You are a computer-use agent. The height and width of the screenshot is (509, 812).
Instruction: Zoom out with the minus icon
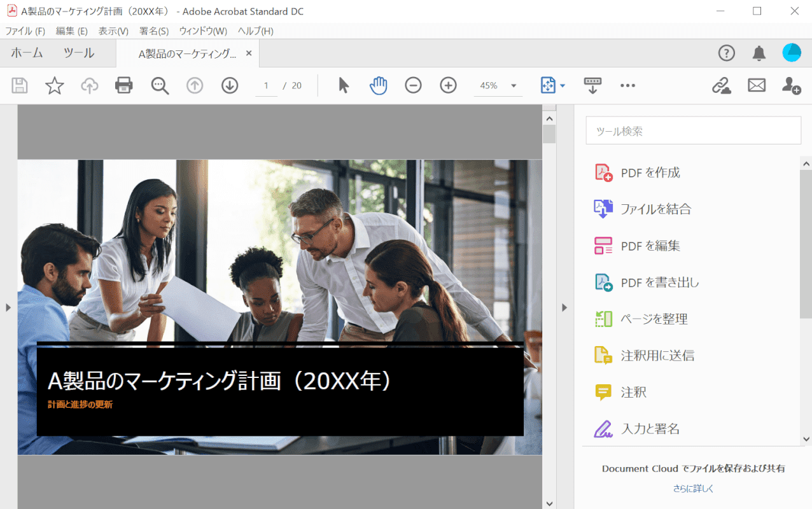tap(414, 85)
